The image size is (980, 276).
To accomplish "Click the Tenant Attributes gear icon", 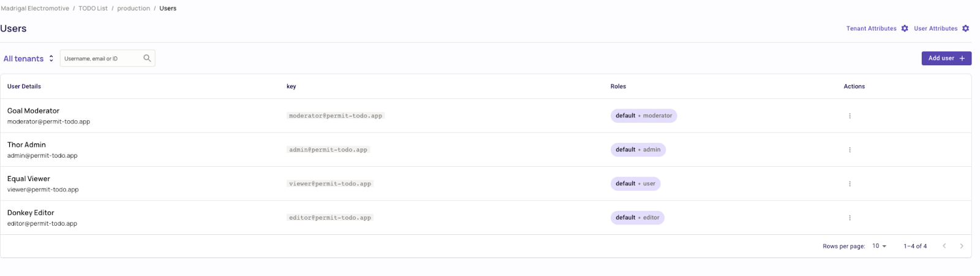I will 905,29.
